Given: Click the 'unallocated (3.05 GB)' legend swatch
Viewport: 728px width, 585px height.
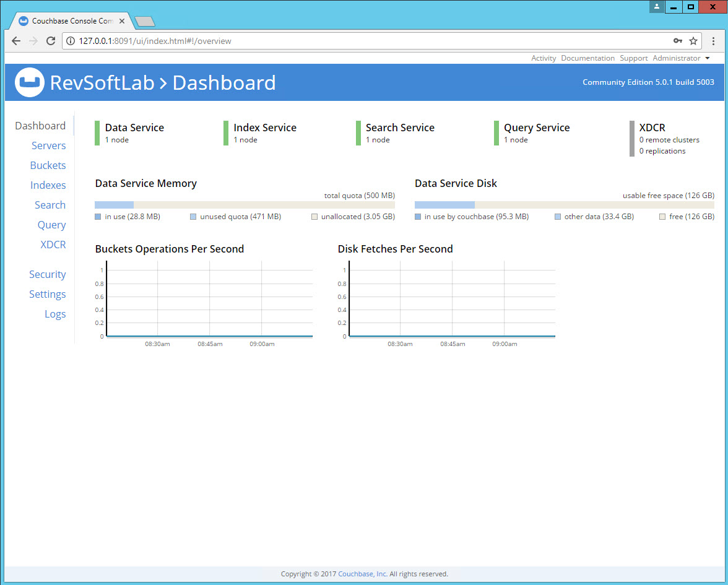Looking at the screenshot, I should tap(314, 217).
